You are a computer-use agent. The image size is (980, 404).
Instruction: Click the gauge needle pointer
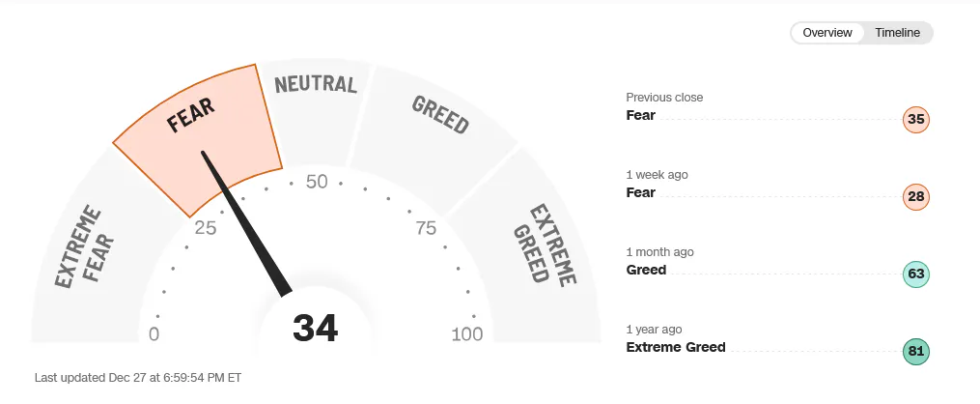click(x=245, y=222)
